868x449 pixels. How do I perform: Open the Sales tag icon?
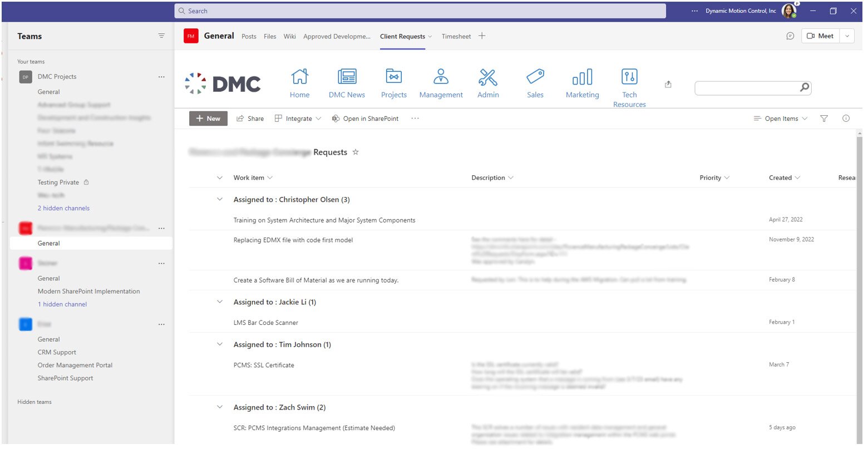[x=535, y=77]
